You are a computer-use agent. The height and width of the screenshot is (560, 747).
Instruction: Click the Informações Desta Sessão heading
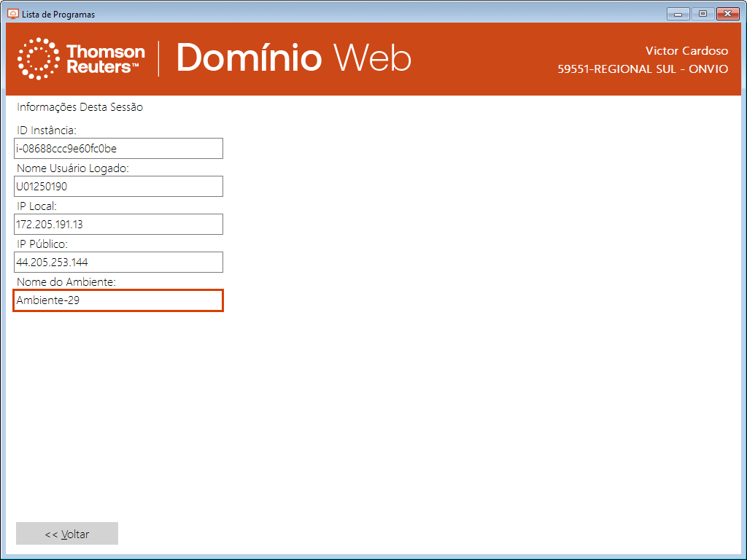point(80,107)
